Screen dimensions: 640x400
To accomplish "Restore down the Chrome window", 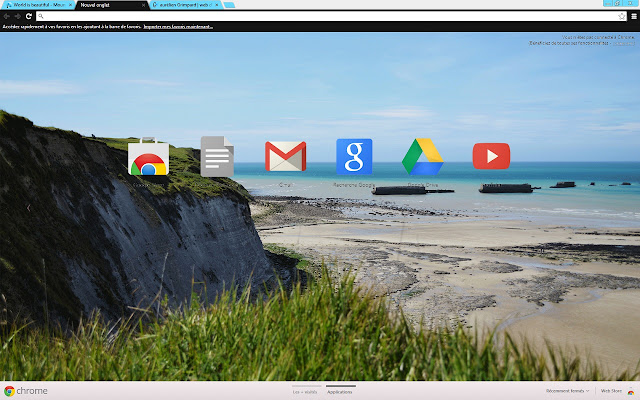I will (617, 3).
